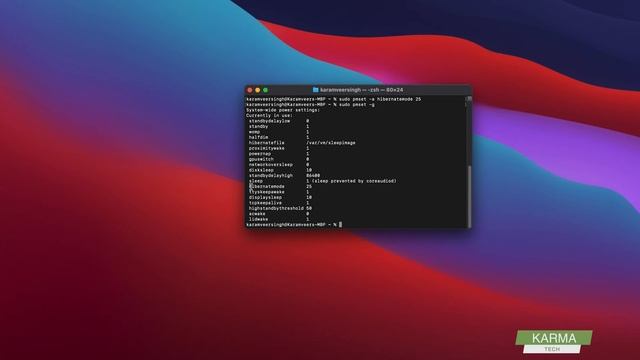Click the 'lidwake' setting name
Viewport: 640px width, 360px height.
pyautogui.click(x=258, y=219)
